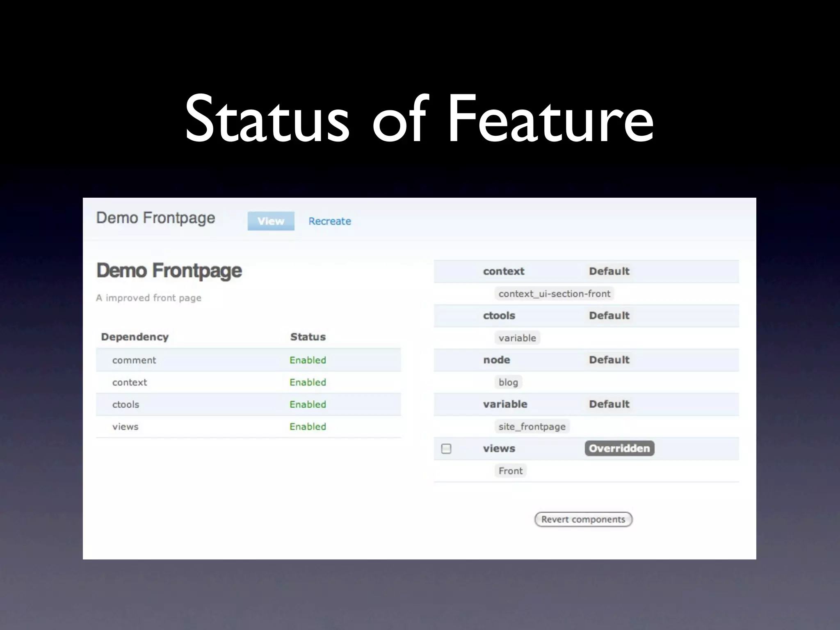840x630 pixels.
Task: Click 'A improved front page' description
Action: [149, 298]
